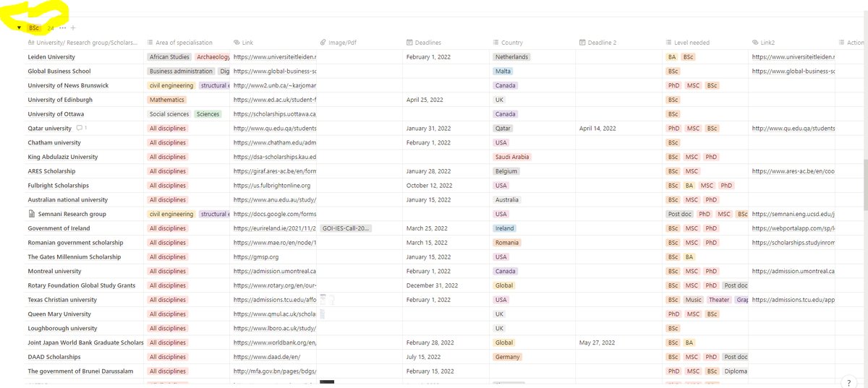The image size is (868, 388).
Task: Click the 24 item count next to BSc
Action: click(51, 28)
